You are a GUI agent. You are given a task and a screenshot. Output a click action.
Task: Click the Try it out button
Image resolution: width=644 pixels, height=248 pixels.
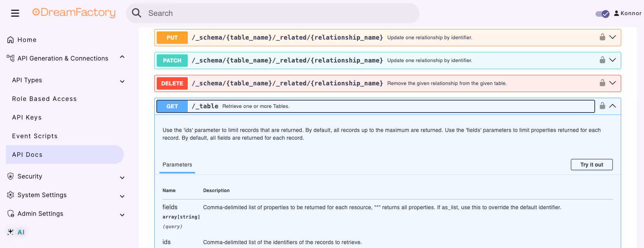click(x=592, y=165)
